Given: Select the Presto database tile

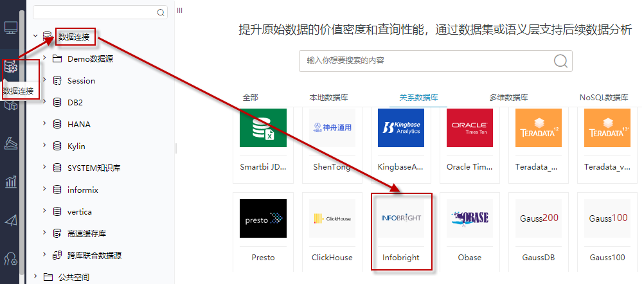Looking at the screenshot, I should [263, 231].
